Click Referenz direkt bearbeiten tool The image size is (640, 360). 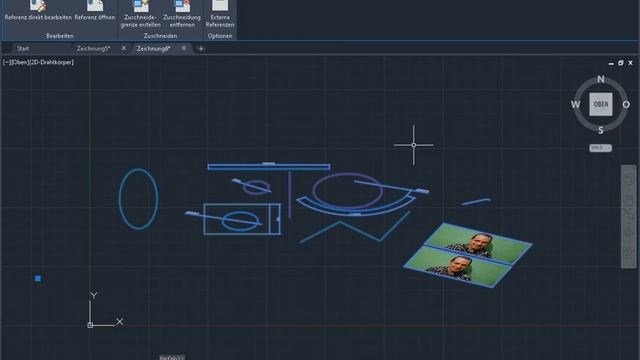tap(38, 11)
